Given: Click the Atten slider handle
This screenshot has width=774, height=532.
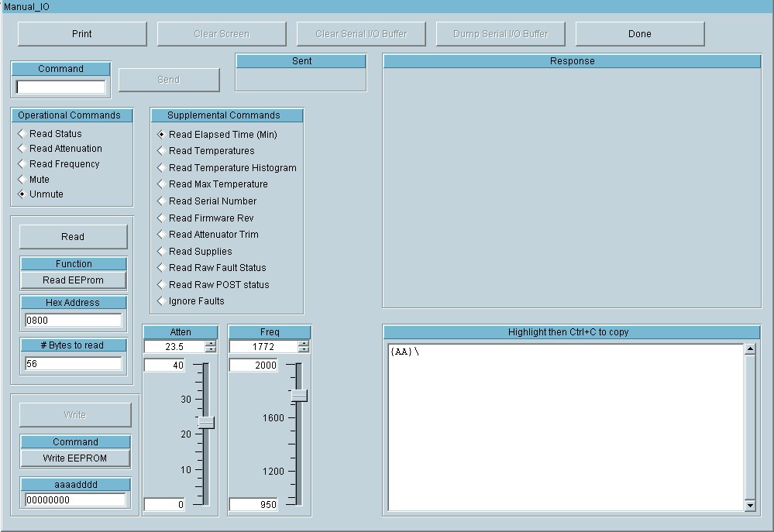Looking at the screenshot, I should 205,422.
